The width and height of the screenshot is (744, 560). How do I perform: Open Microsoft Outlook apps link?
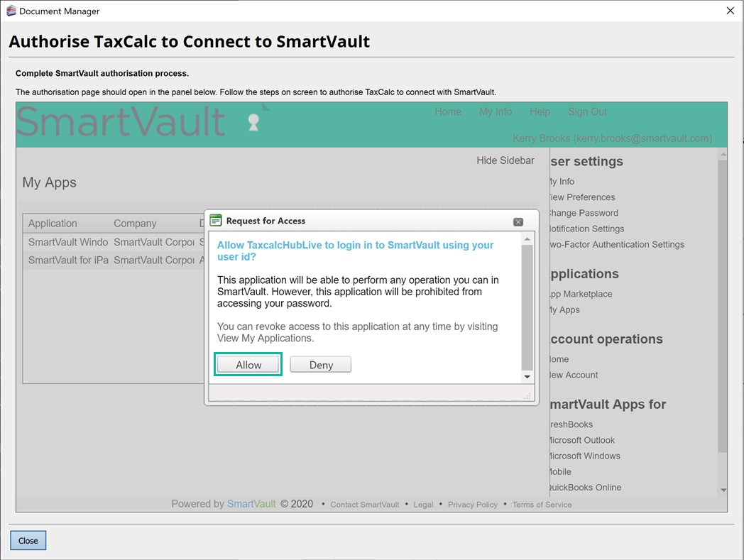[x=582, y=440]
